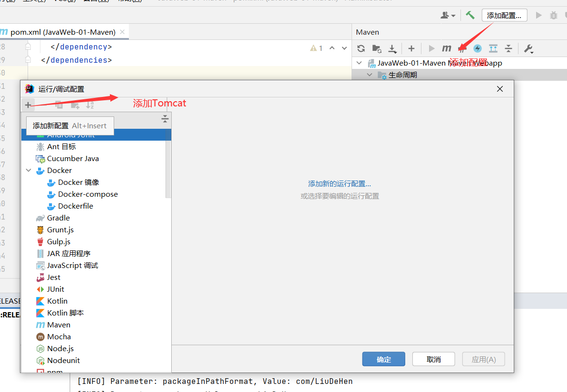Click the main toolbar Run arrow
Image resolution: width=567 pixels, height=392 pixels.
click(539, 15)
